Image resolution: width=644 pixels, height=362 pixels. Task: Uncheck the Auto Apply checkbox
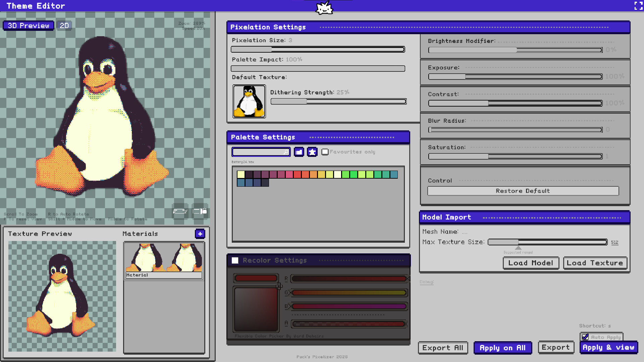pos(585,337)
